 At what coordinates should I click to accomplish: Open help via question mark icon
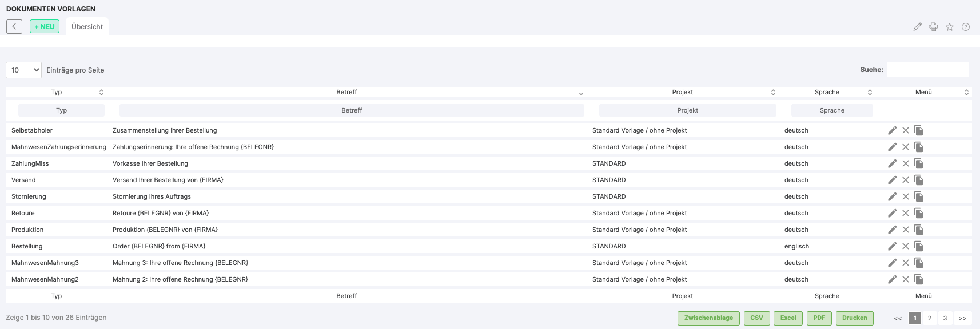[x=965, y=27]
